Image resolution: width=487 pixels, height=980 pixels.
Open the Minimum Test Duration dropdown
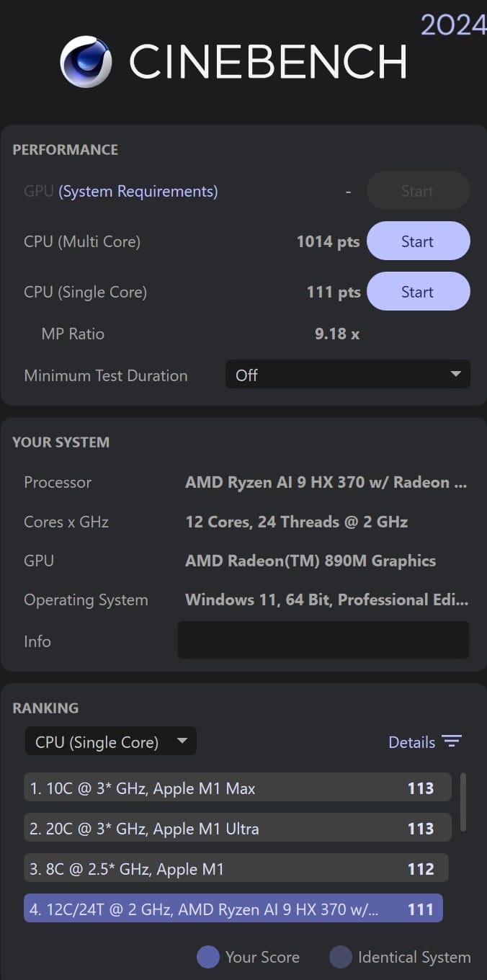pos(348,374)
